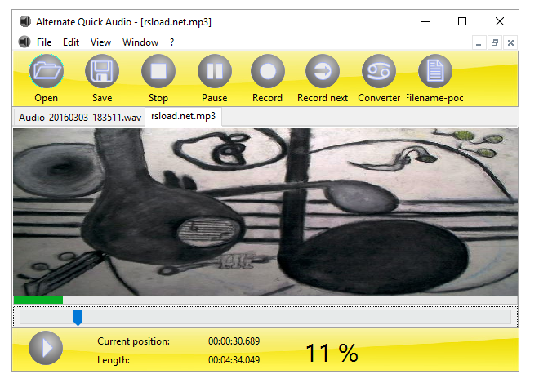Click the "Current position:" label
Image resolution: width=539 pixels, height=392 pixels.
point(133,341)
